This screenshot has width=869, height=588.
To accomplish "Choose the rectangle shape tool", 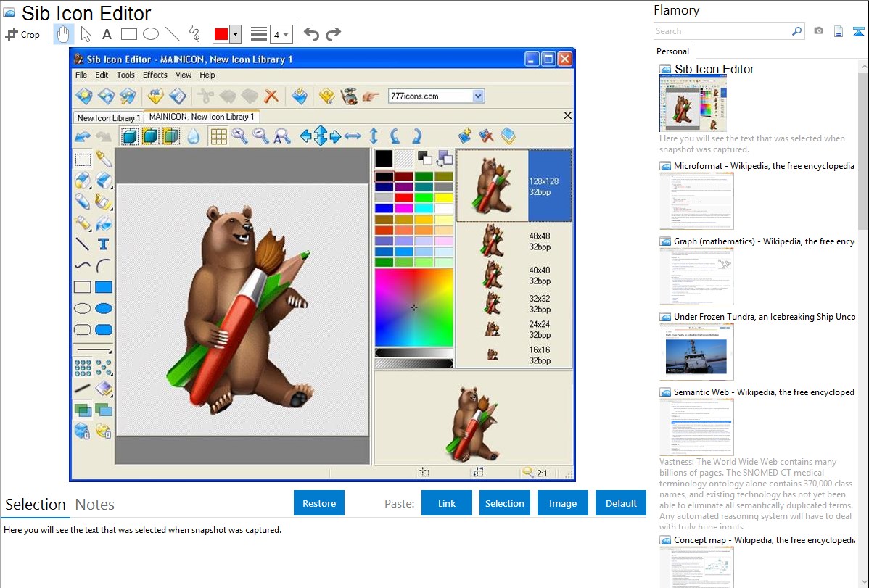I will point(129,34).
